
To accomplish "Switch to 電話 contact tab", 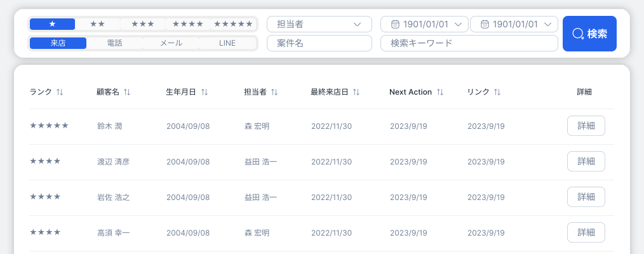I will click(114, 43).
